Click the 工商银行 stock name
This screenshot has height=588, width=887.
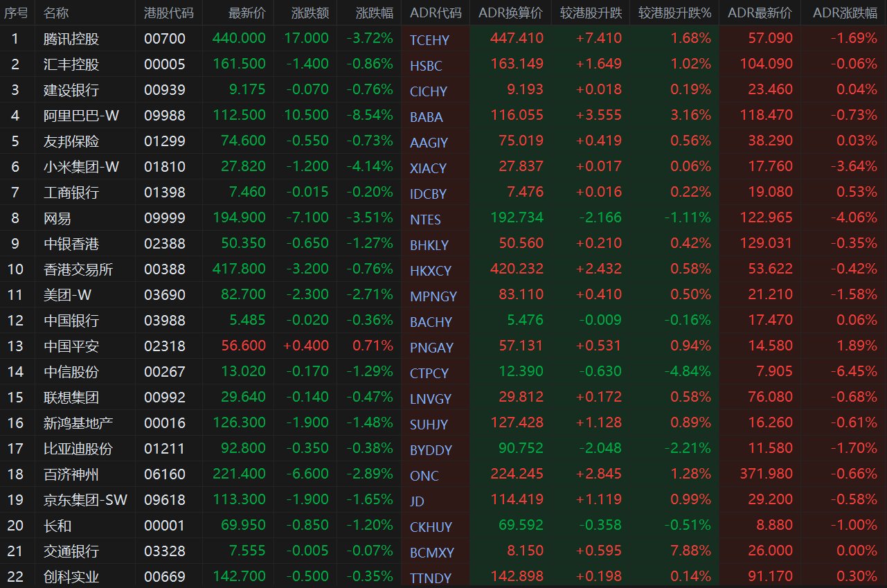[71, 193]
